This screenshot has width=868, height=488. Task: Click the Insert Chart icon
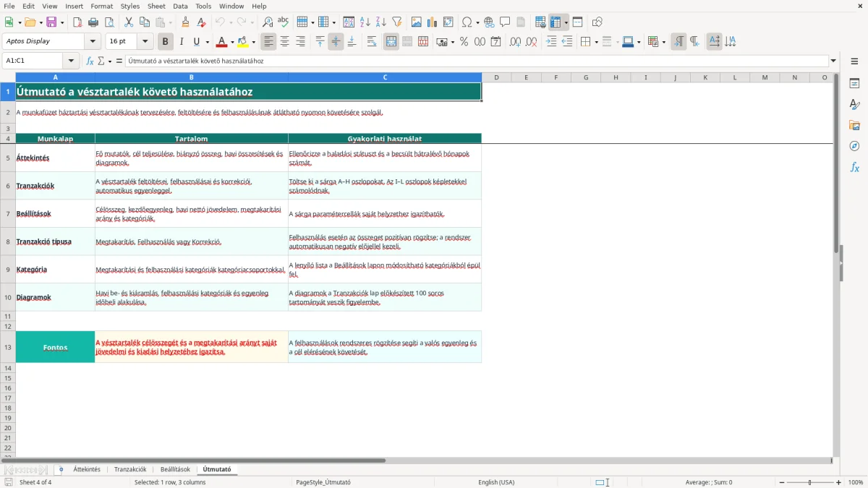433,22
